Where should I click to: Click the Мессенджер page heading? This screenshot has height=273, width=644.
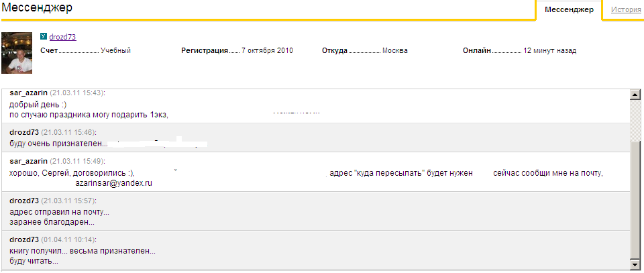click(x=37, y=9)
